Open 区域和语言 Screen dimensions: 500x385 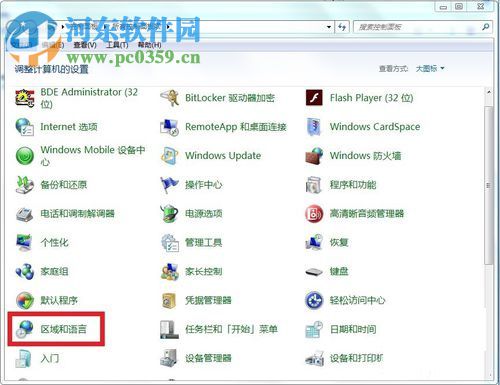pyautogui.click(x=51, y=329)
